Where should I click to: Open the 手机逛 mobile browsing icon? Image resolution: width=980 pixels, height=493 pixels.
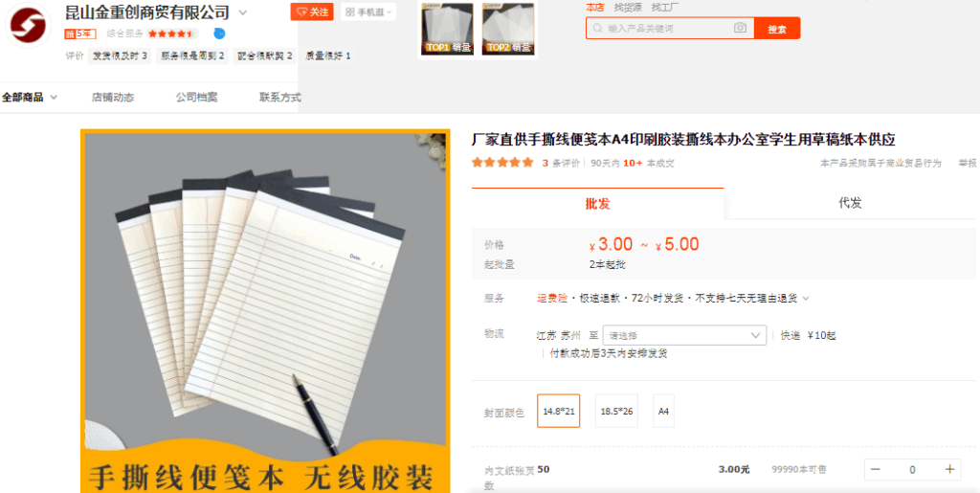coord(365,12)
